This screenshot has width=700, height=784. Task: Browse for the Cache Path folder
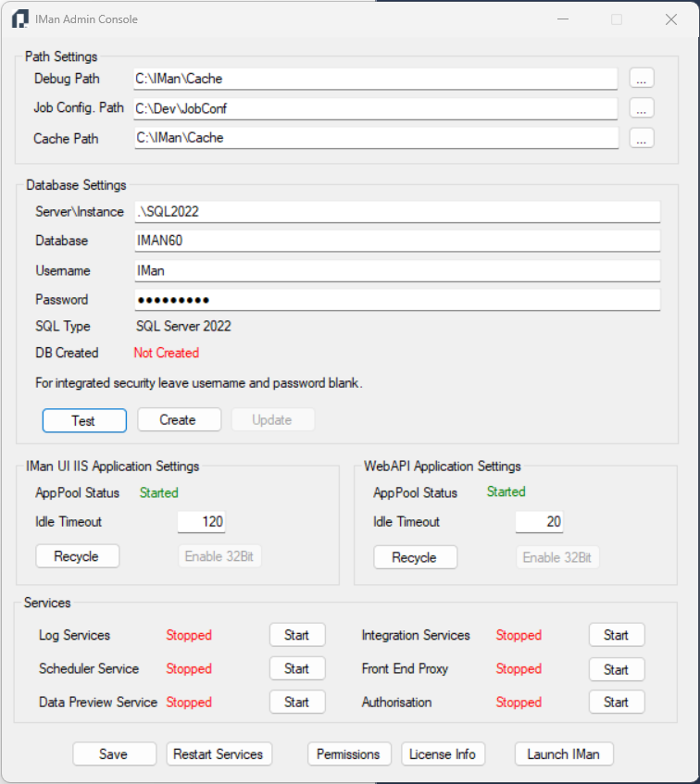click(x=642, y=138)
